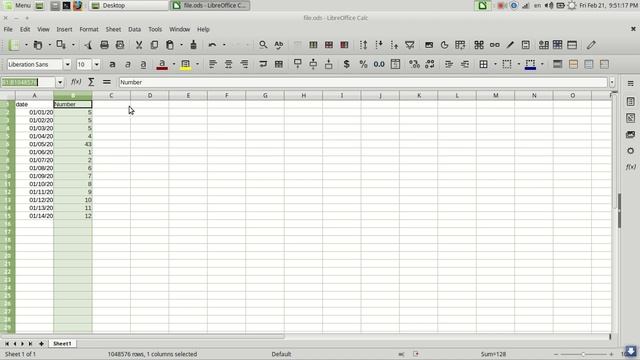The width and height of the screenshot is (640, 360).
Task: Open the Undo history dropdown arrow
Action: [224, 45]
